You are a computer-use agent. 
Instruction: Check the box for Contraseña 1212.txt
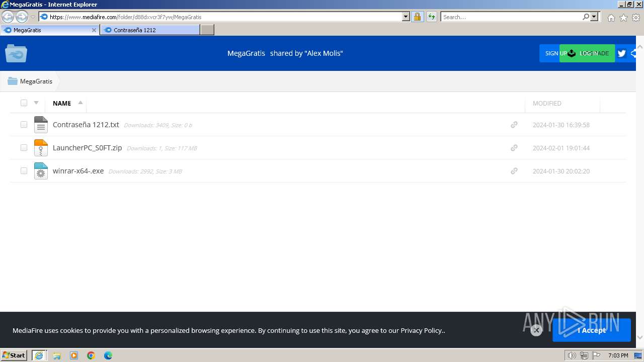click(x=24, y=125)
